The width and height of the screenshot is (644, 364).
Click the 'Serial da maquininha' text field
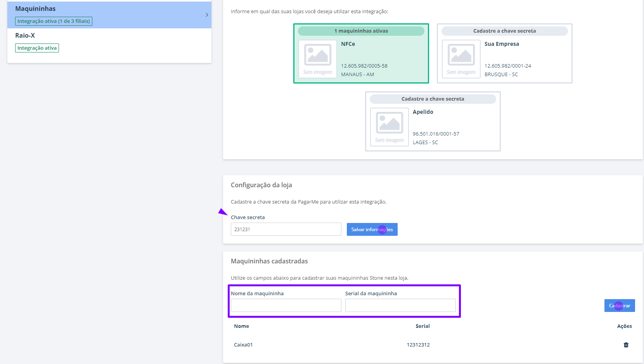coord(400,305)
